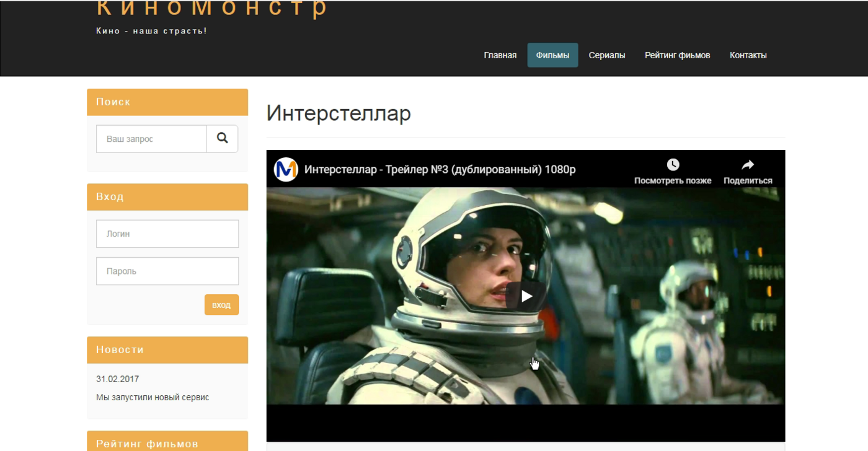
Task: Select the Фильмы navigation tab
Action: [552, 55]
